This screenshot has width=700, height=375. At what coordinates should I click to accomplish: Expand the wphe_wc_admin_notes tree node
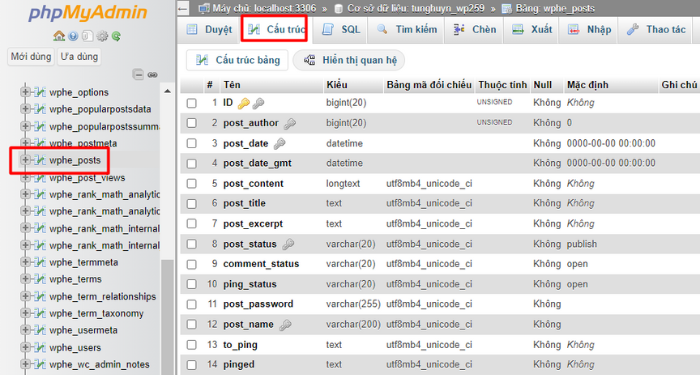click(25, 364)
